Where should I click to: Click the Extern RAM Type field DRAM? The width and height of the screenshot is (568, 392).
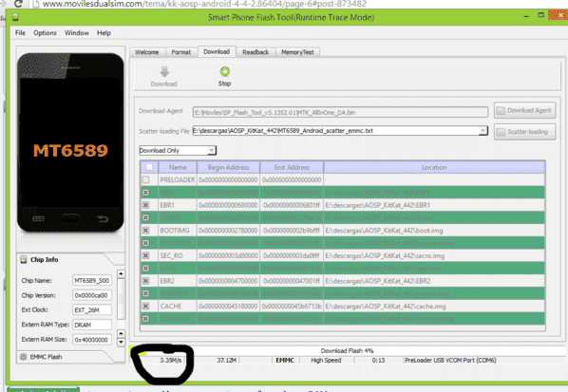tap(92, 325)
